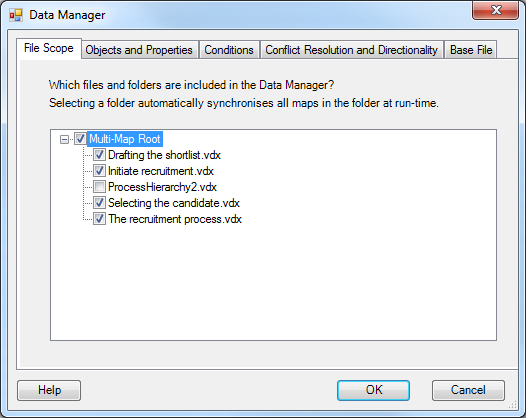Confirm with the OK button

373,390
